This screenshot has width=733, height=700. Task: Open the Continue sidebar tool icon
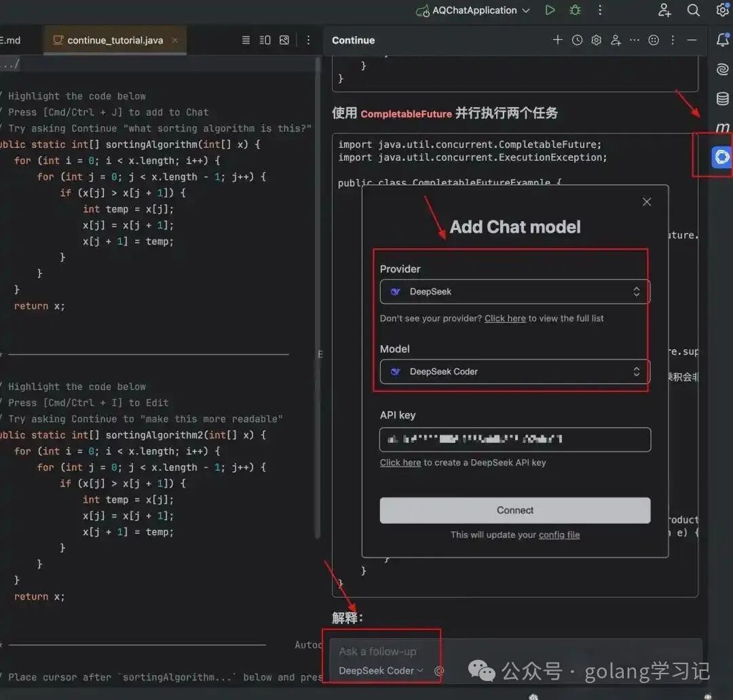pos(721,157)
